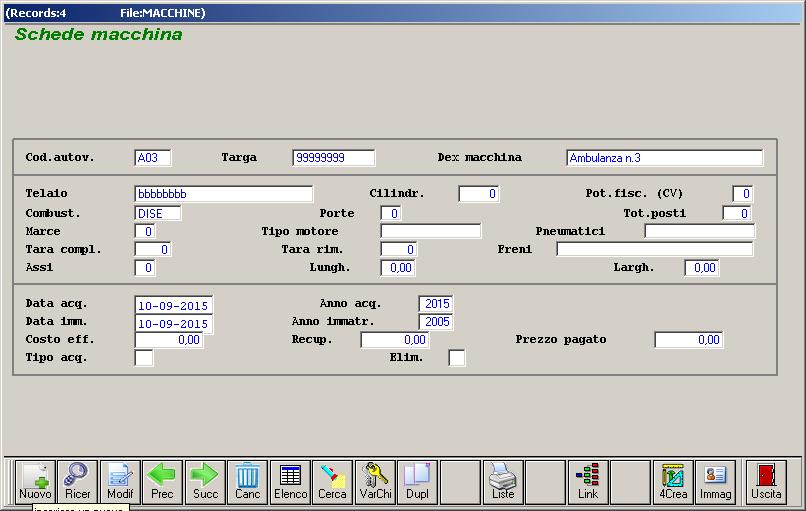Click the small Elim. box

click(x=457, y=358)
